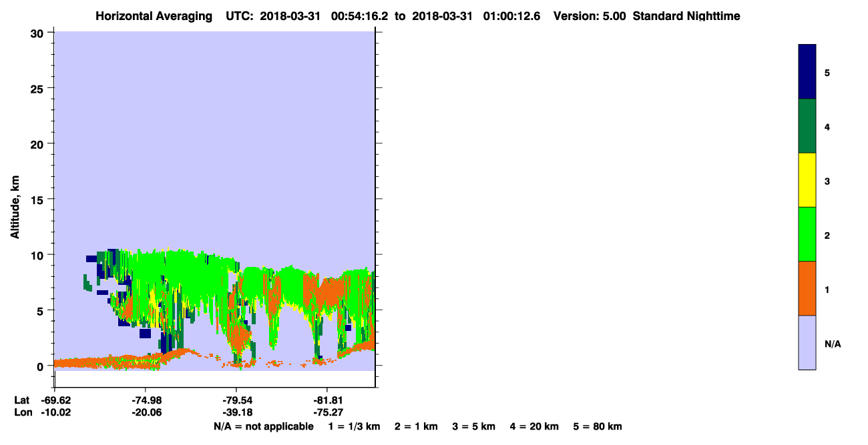Click the '1 = 1/3 km' legend text
The width and height of the screenshot is (868, 445).
354,426
